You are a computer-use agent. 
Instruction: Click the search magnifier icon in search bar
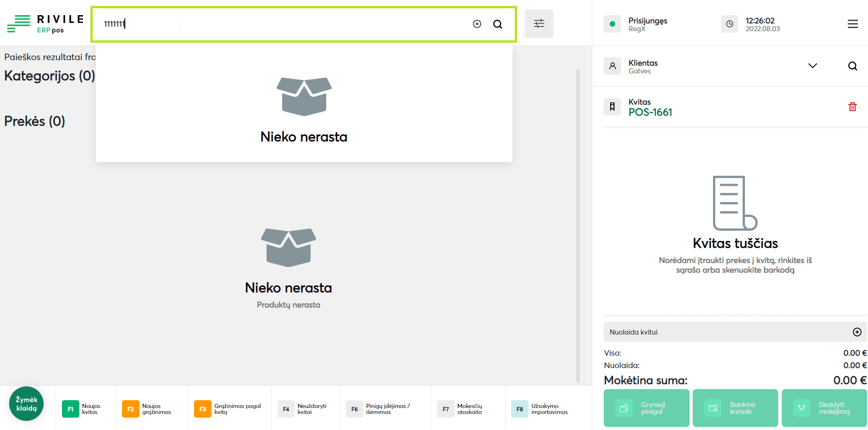[497, 24]
